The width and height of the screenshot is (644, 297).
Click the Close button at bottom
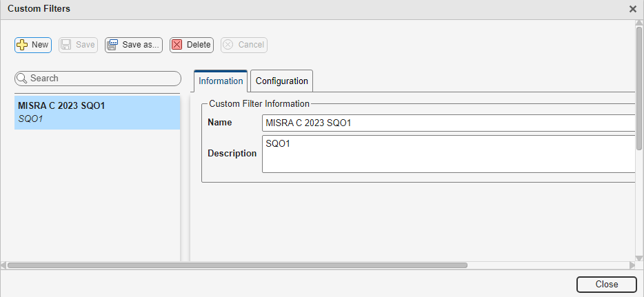pos(607,285)
